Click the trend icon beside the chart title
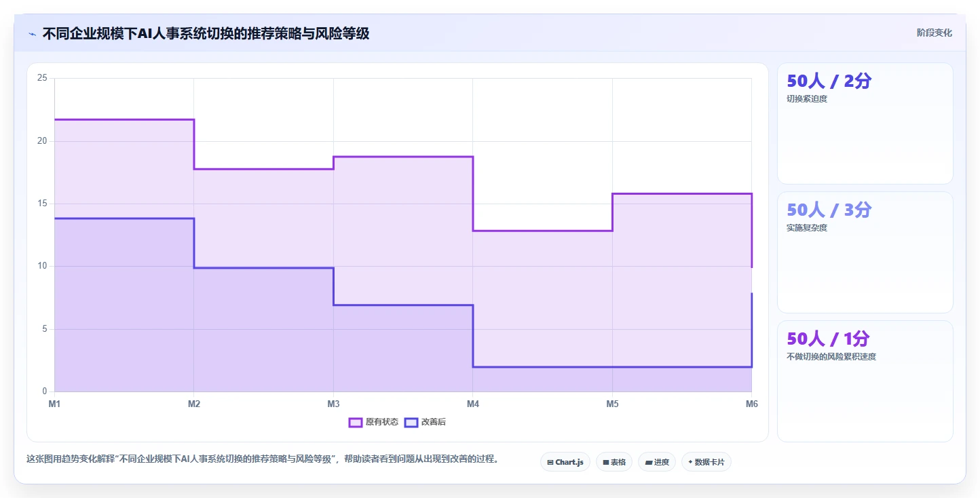The image size is (980, 498). click(32, 34)
